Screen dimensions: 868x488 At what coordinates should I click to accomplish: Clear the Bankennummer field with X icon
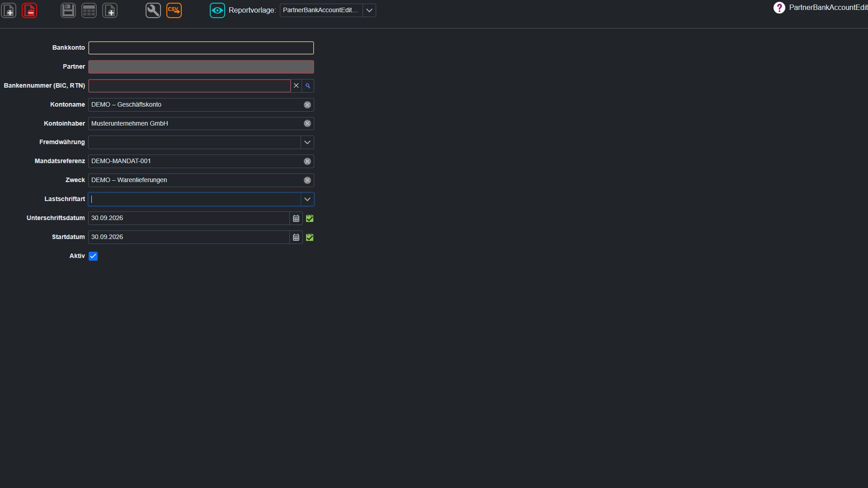[x=296, y=86]
